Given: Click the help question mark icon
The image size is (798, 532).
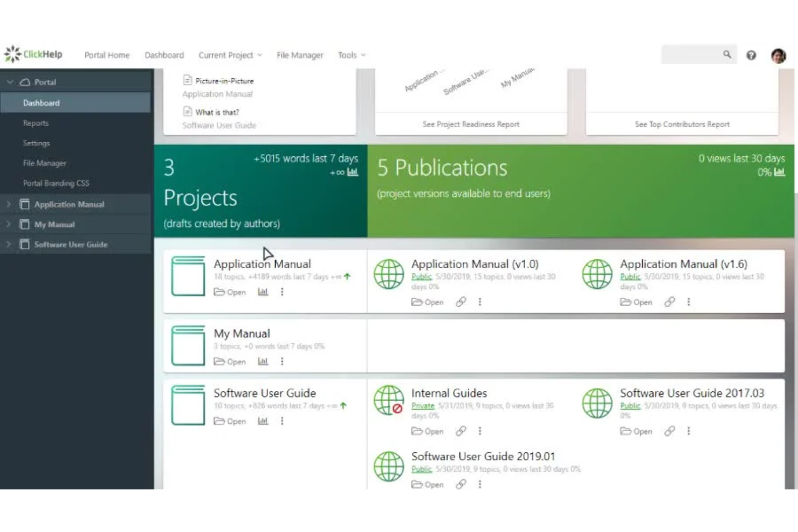Looking at the screenshot, I should tap(752, 55).
